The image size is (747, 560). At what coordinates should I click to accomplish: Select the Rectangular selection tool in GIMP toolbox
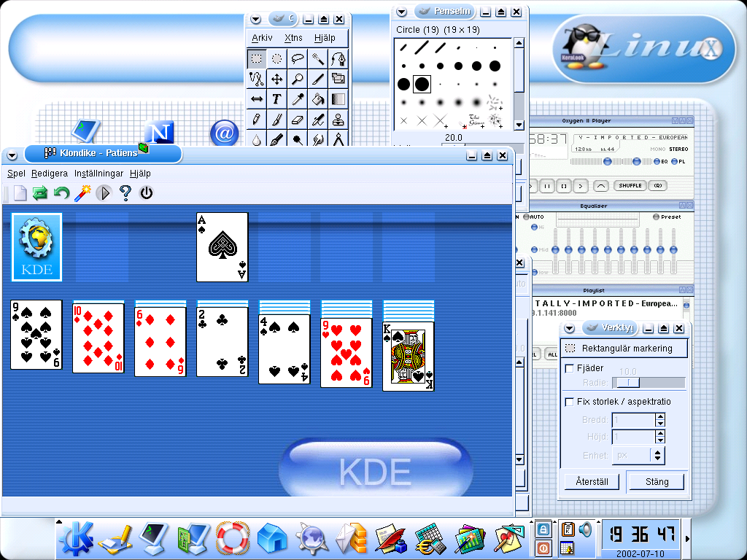pos(256,59)
